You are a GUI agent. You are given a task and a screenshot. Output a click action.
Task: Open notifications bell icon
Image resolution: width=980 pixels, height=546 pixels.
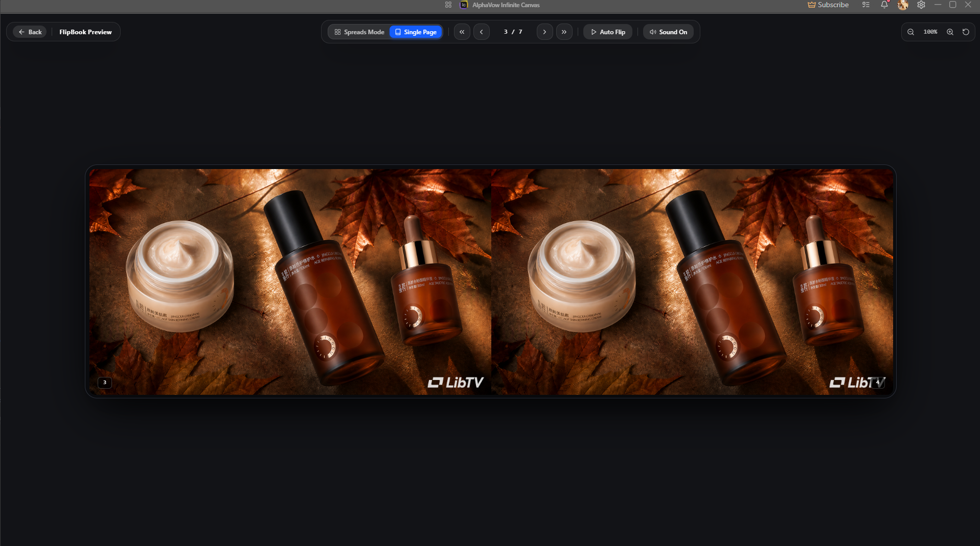point(884,5)
